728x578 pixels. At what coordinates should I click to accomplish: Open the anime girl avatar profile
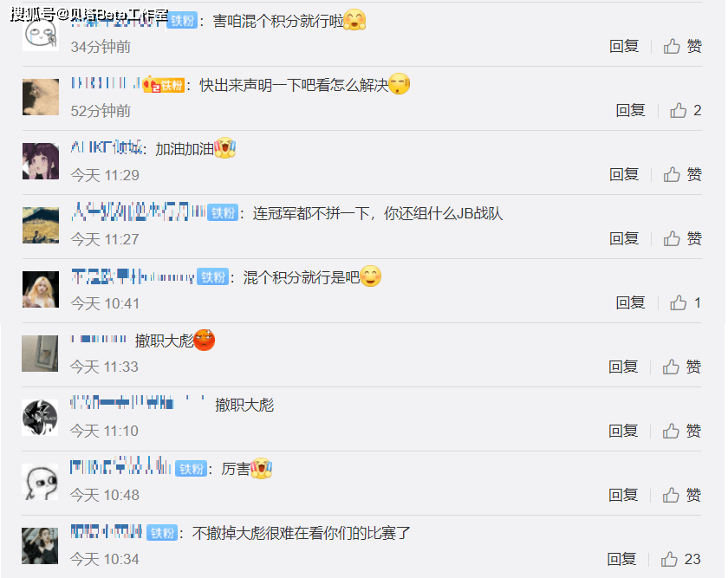point(41,161)
